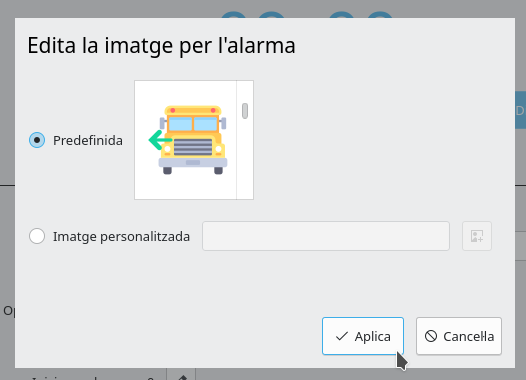Click the cut-off Op text at the left edge

point(9,311)
